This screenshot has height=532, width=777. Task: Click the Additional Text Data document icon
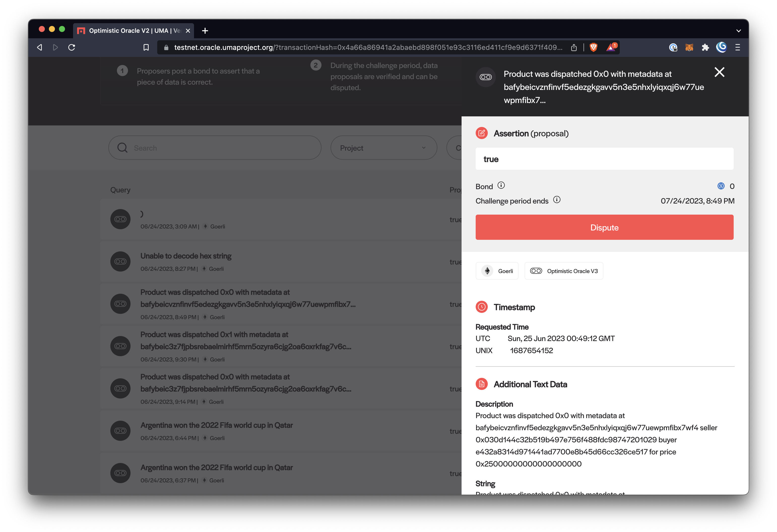481,384
